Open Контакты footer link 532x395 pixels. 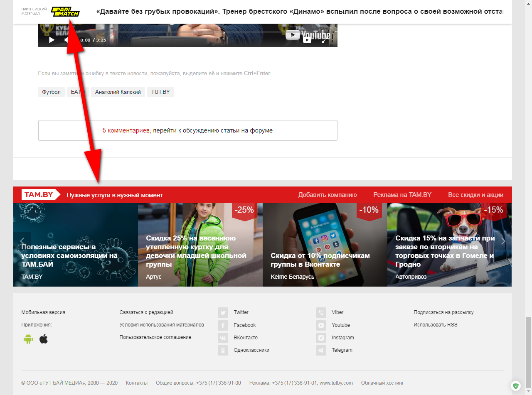tap(137, 383)
